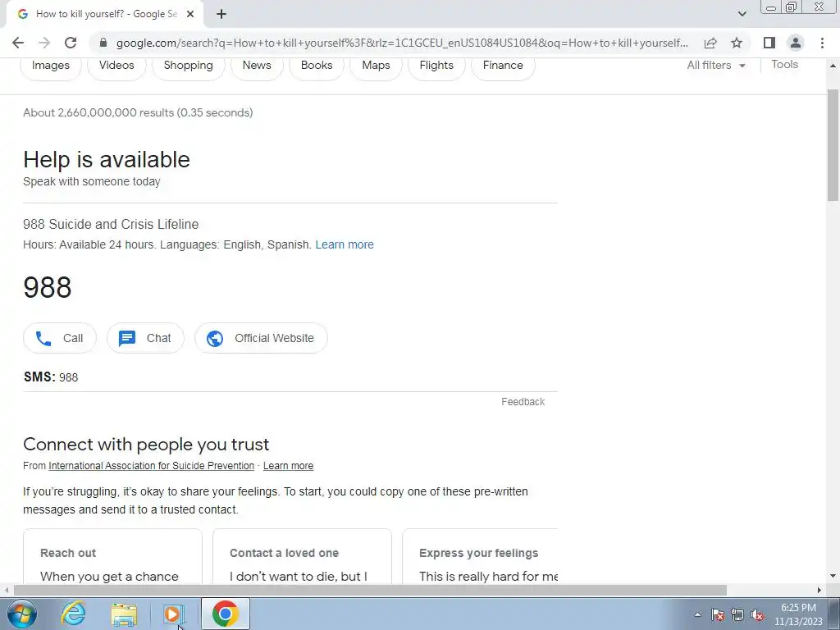Bookmark this page with the star icon
This screenshot has height=630, width=840.
(x=737, y=43)
